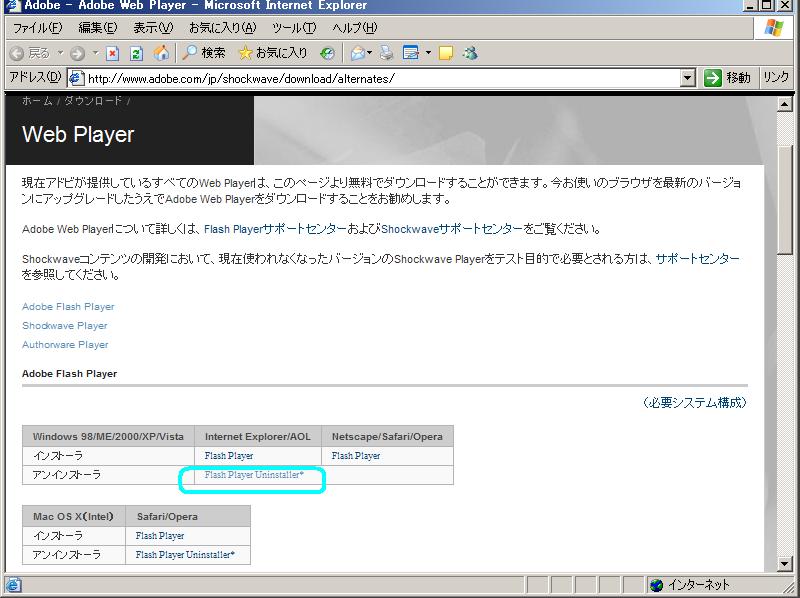This screenshot has width=800, height=598.
Task: Click the address URL input field
Action: [x=383, y=79]
